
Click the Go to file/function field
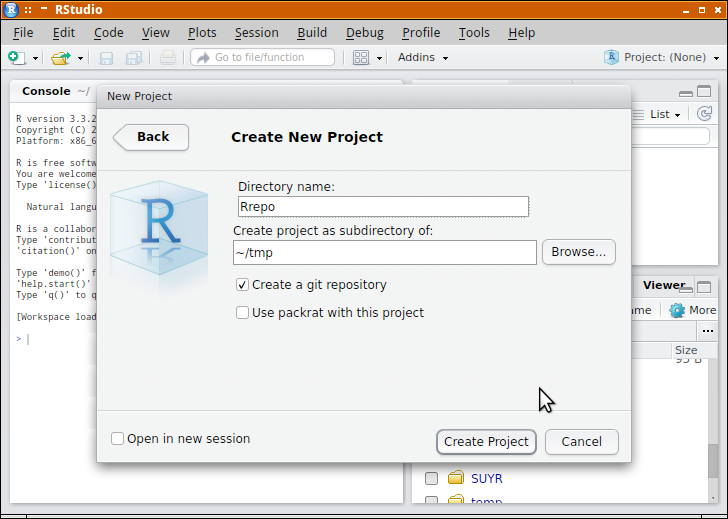(262, 57)
